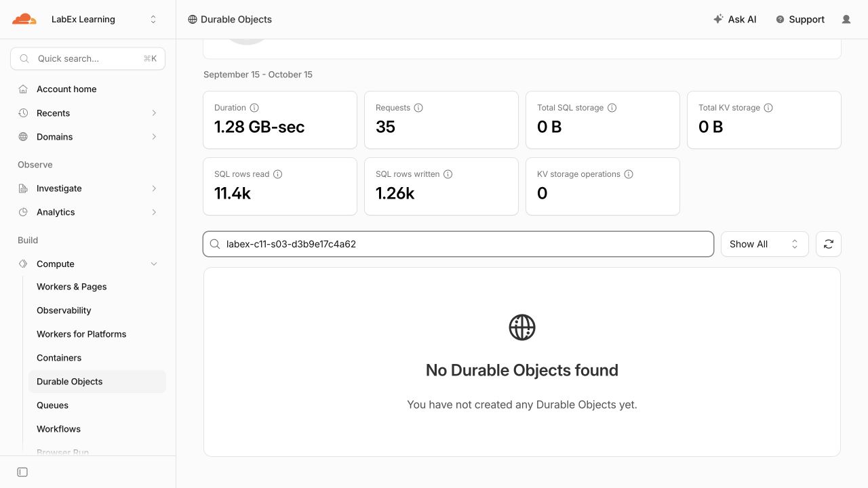Click the No Durable Objects found heading
The width and height of the screenshot is (868, 488).
coord(522,370)
